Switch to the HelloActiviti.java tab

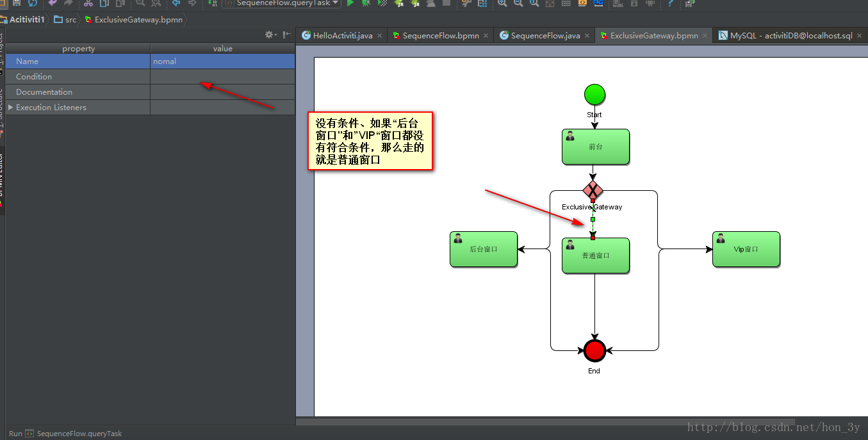click(x=343, y=36)
